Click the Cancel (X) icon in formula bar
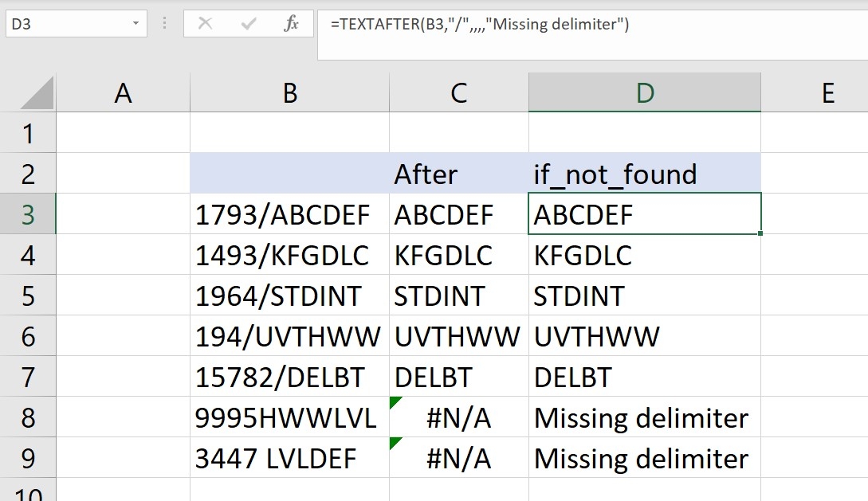Image resolution: width=868 pixels, height=501 pixels. tap(206, 23)
